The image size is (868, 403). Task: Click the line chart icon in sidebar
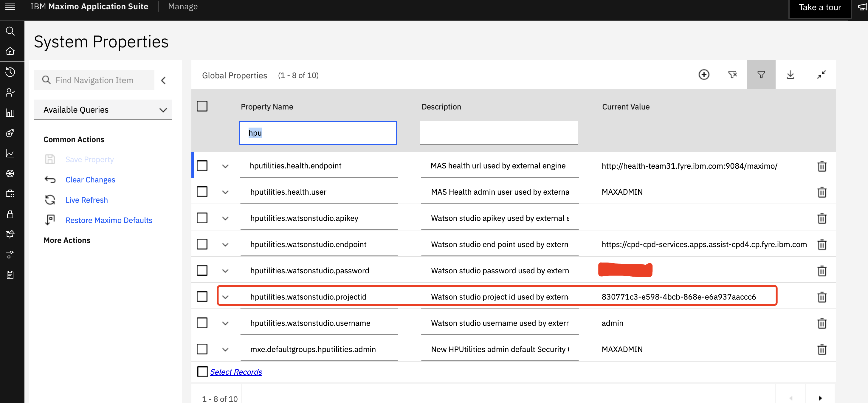10,153
